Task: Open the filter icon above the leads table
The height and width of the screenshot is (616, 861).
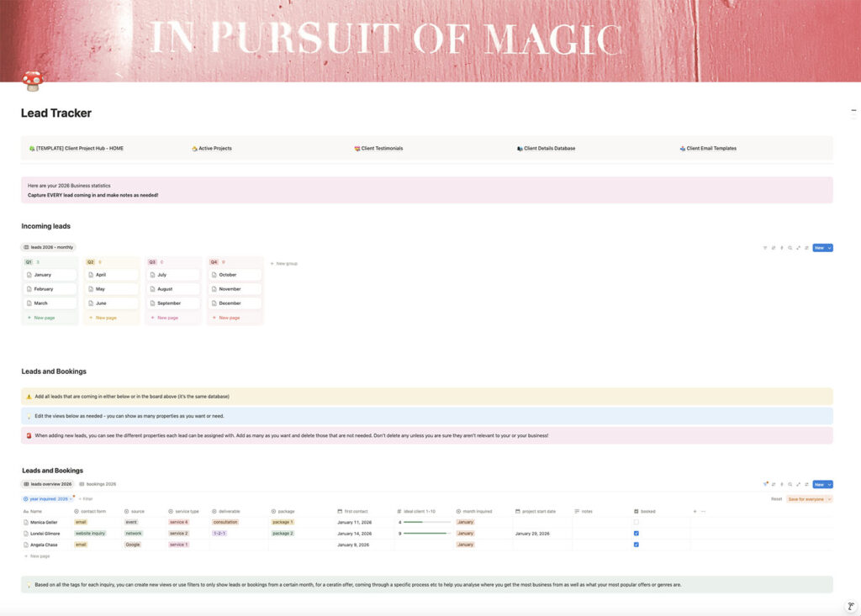Action: pos(765,484)
